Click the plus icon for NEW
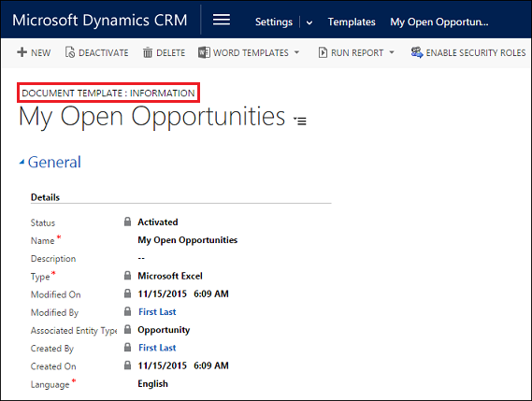 [x=22, y=52]
